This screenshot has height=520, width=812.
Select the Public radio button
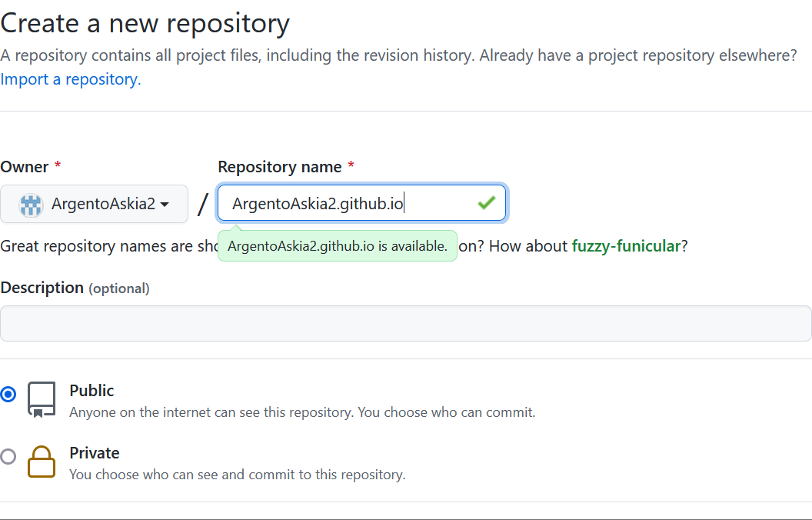click(x=8, y=394)
